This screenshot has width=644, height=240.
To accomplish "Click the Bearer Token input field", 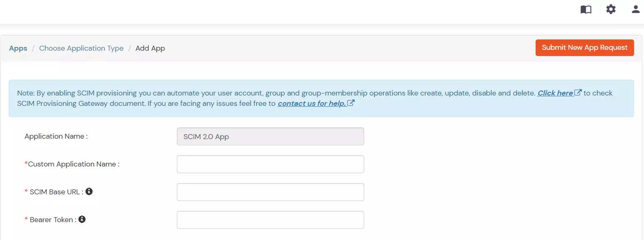I will (x=270, y=220).
